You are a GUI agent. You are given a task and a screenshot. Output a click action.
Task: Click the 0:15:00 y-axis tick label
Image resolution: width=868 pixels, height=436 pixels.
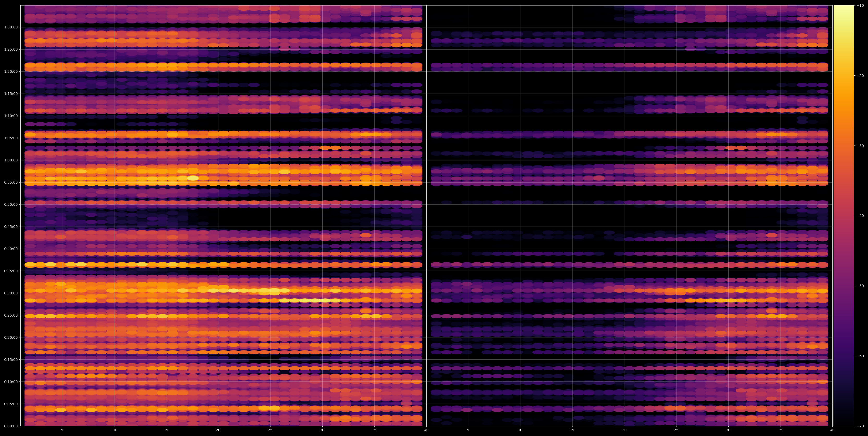coord(11,359)
